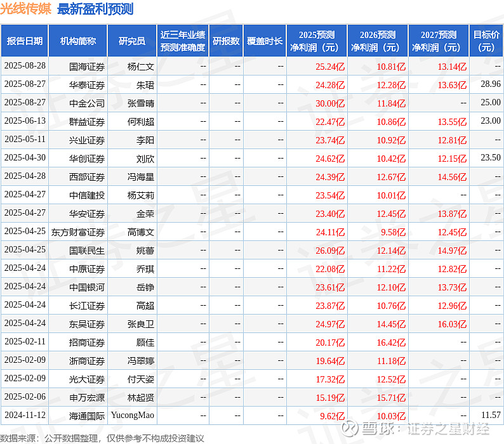Click date 2025-05-11 cell

pyautogui.click(x=25, y=139)
